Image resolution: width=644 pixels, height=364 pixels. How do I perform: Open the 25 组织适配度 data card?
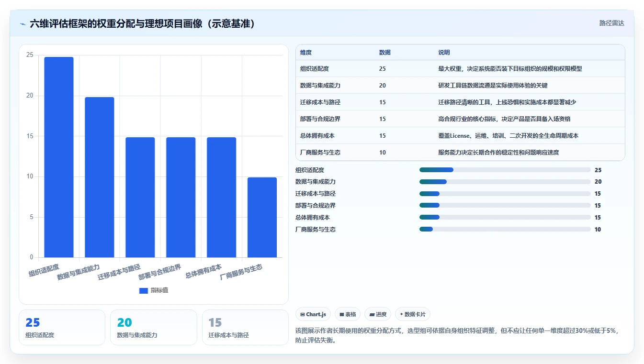point(62,327)
